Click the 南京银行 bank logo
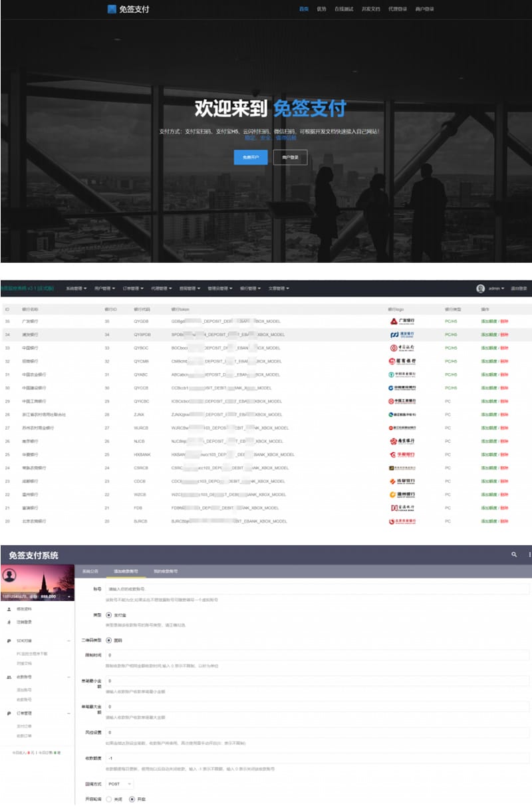 [402, 441]
